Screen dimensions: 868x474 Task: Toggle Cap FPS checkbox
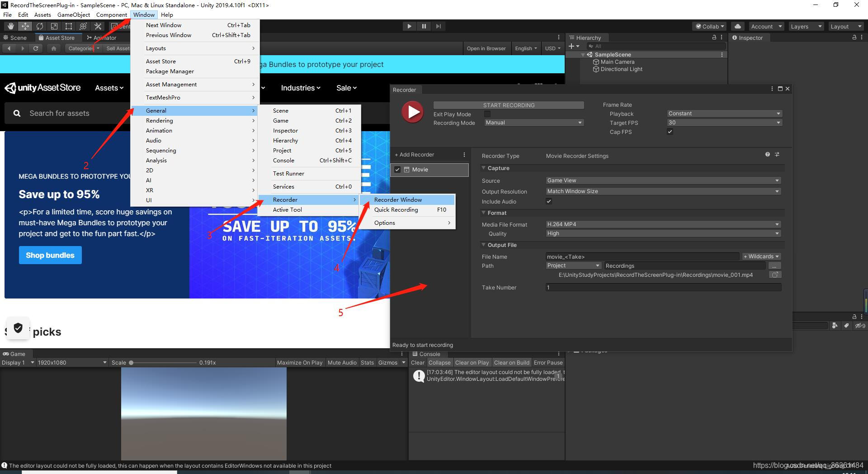[x=670, y=132]
